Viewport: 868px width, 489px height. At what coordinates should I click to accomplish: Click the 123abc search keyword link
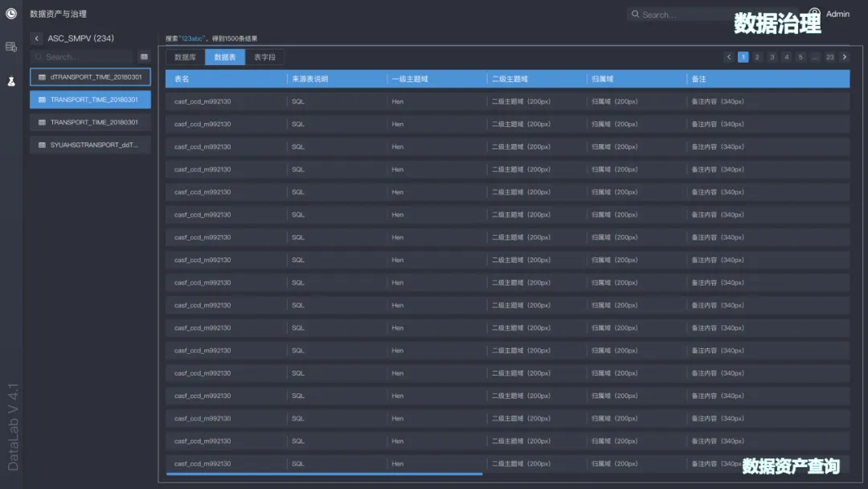pos(191,39)
